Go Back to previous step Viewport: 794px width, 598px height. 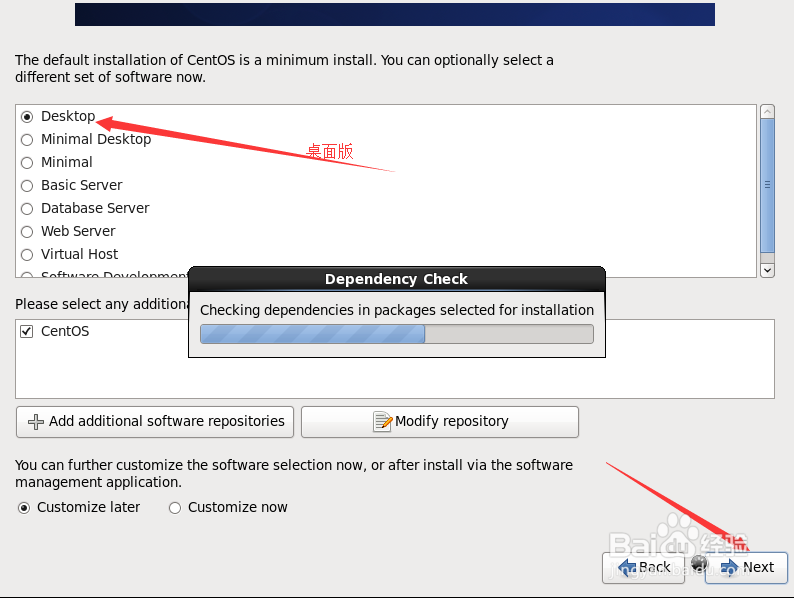[x=643, y=568]
